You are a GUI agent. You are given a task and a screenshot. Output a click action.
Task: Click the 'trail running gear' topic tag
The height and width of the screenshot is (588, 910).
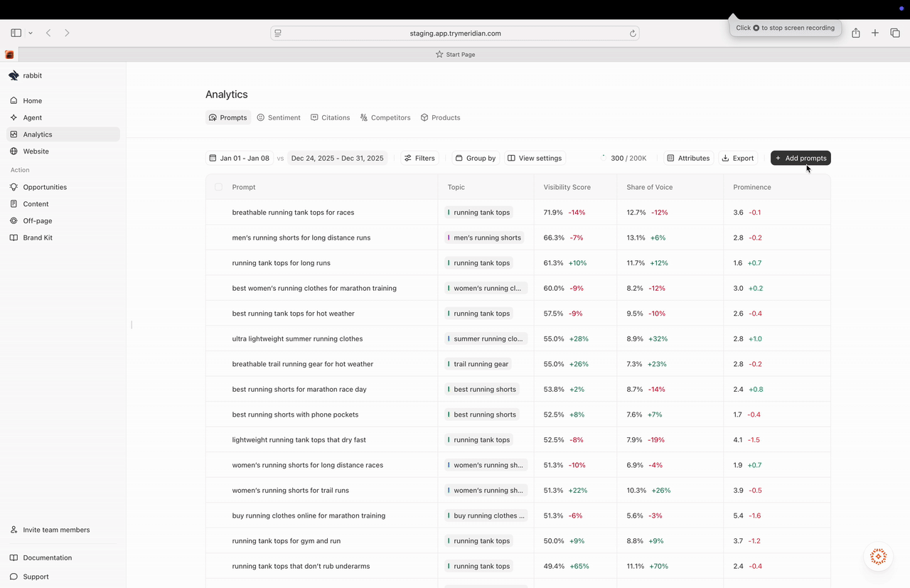click(x=478, y=364)
